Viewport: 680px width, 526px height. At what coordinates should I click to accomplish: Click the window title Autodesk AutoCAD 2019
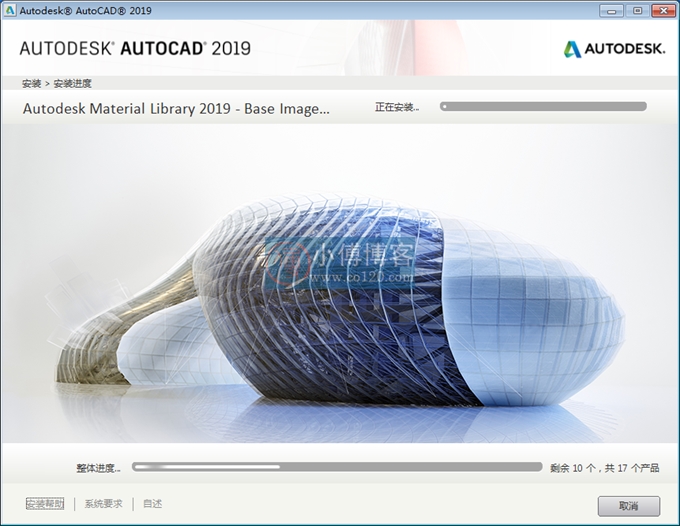pos(85,11)
